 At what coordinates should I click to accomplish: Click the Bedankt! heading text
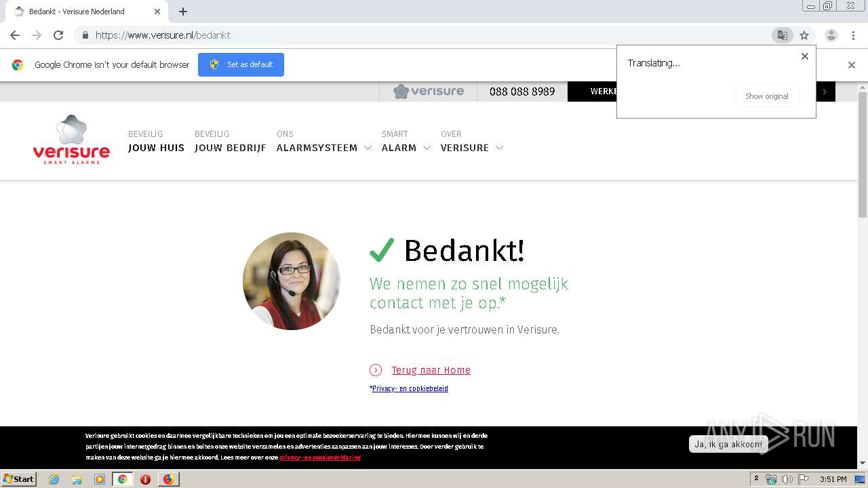tap(464, 251)
